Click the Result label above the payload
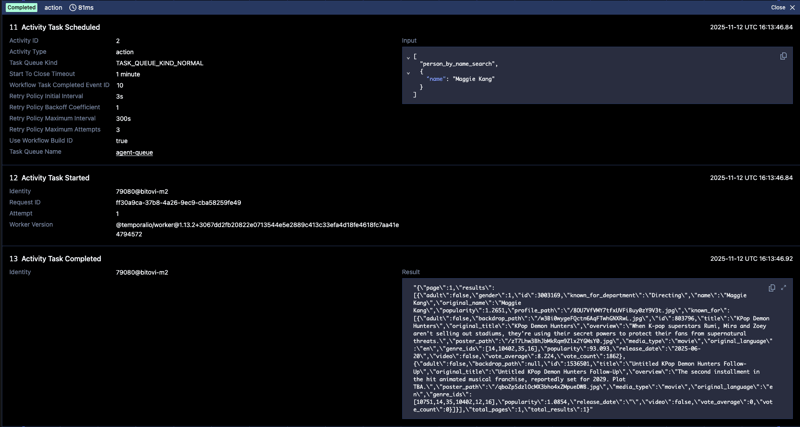The width and height of the screenshot is (800, 427). point(411,272)
